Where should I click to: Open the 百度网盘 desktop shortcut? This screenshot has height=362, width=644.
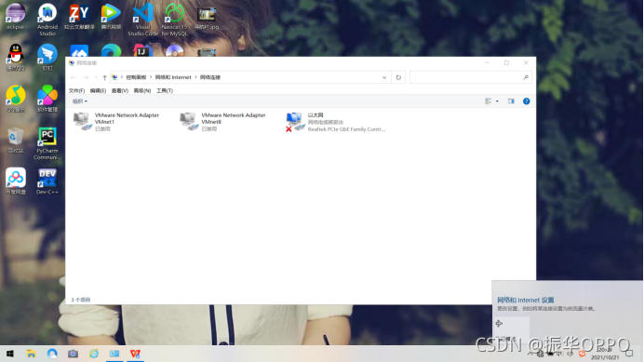[x=16, y=181]
